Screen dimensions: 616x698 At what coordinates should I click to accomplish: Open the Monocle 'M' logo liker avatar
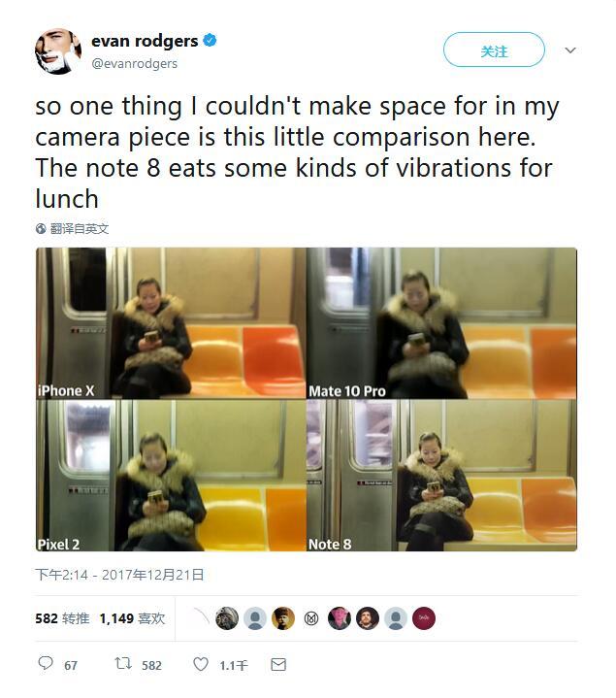310,618
